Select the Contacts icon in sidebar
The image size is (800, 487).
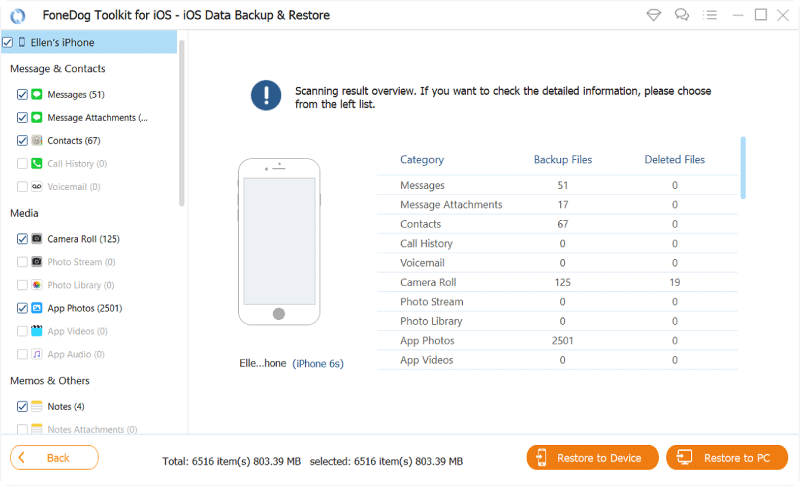[37, 141]
